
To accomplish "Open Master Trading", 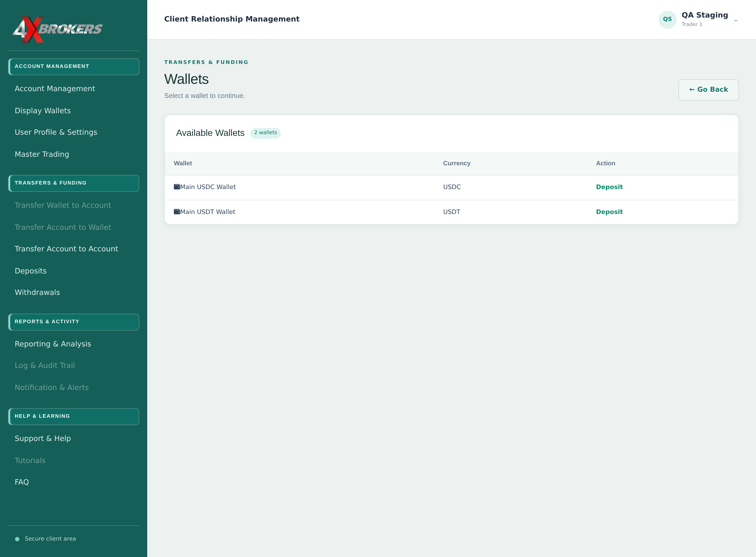I will [42, 155].
